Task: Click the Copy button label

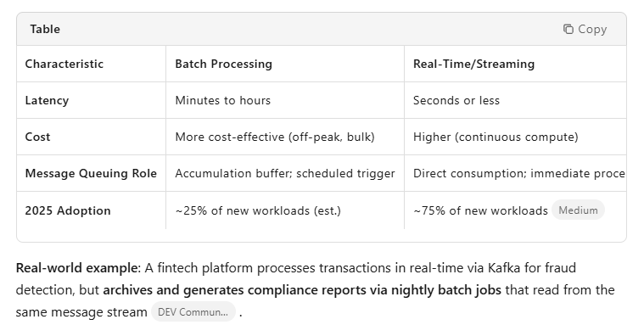Action: point(592,29)
